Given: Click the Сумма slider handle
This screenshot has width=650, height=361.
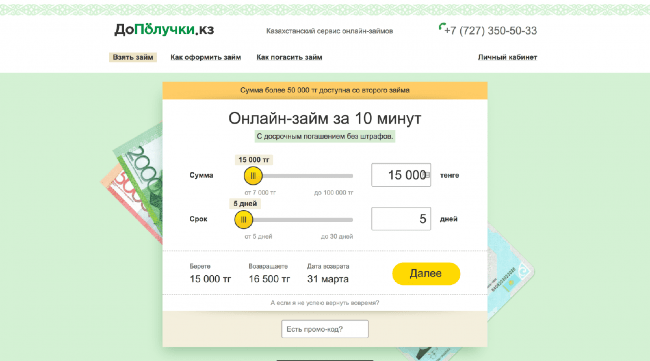Looking at the screenshot, I should (253, 176).
